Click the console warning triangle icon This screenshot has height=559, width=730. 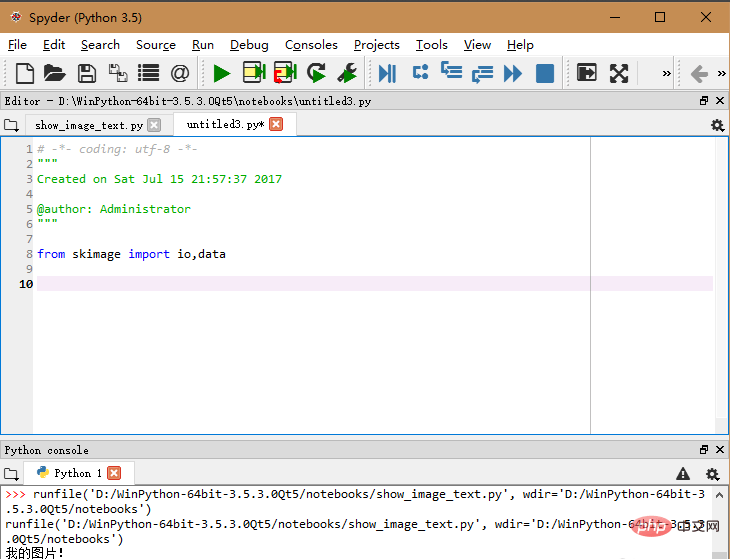tap(683, 473)
